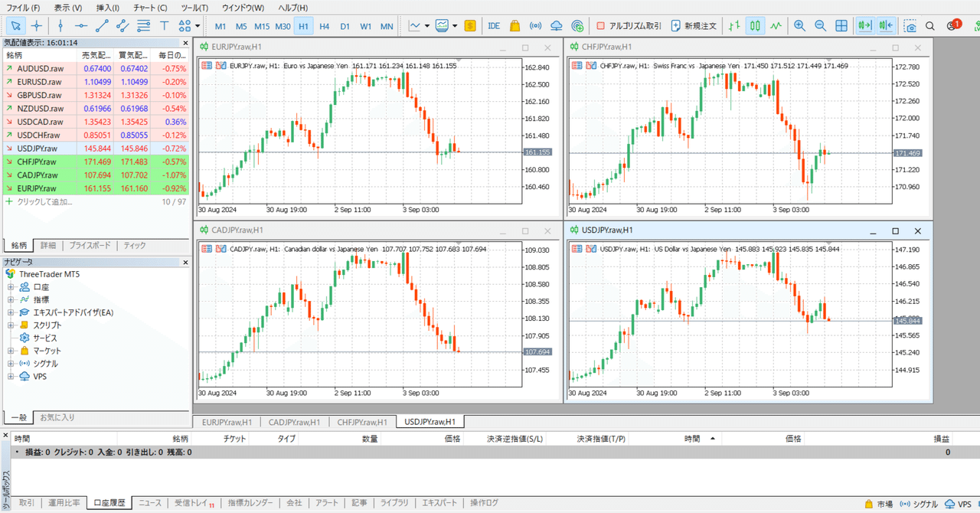
Task: Select the D1 timeframe
Action: pos(345,25)
